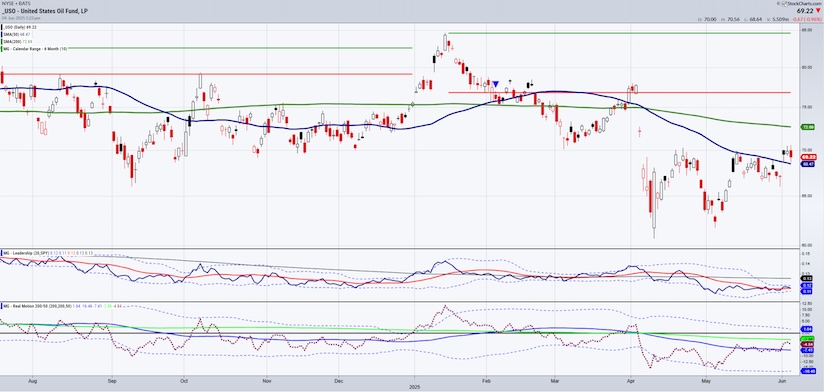824x392 pixels.
Task: Click the blue down-triangle marker in February
Action: tap(495, 84)
